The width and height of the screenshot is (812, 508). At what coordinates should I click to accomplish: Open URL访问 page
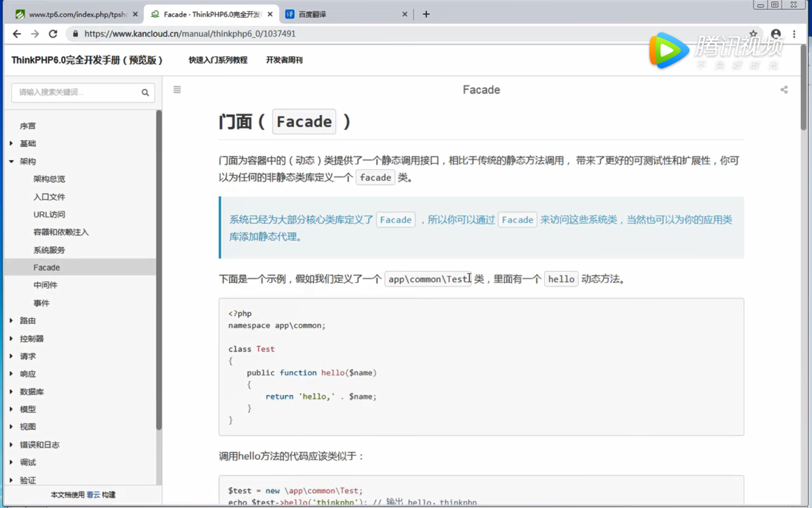pos(49,214)
